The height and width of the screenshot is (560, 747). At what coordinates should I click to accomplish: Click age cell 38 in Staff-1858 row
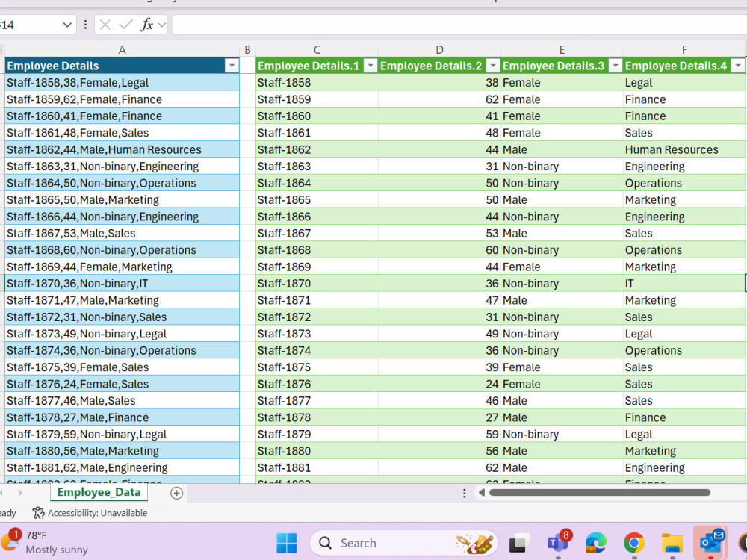click(x=439, y=82)
